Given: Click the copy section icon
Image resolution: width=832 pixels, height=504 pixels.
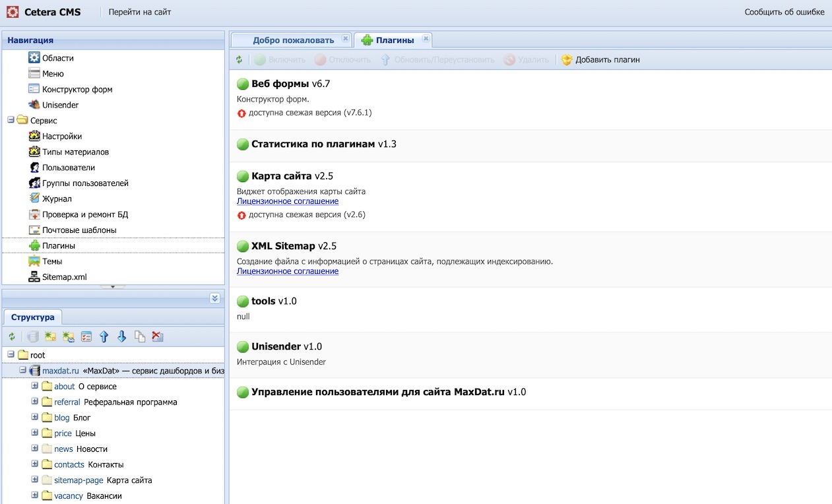Looking at the screenshot, I should (140, 337).
